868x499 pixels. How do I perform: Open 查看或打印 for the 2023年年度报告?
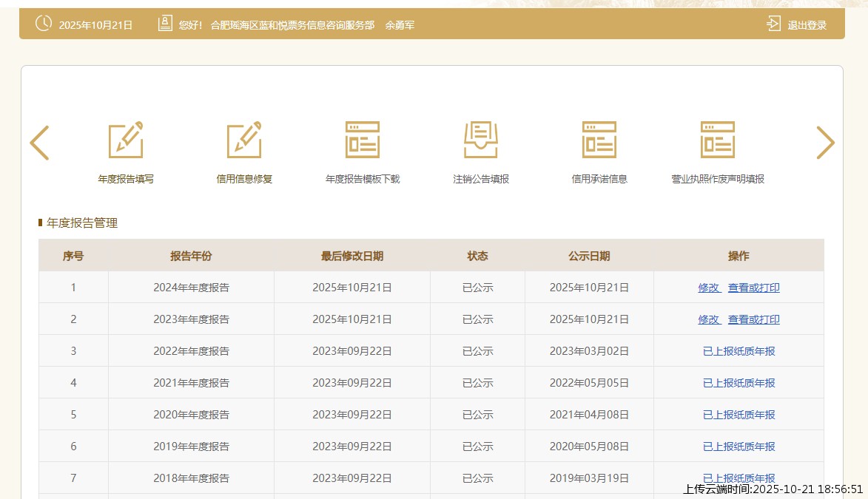pyautogui.click(x=753, y=319)
